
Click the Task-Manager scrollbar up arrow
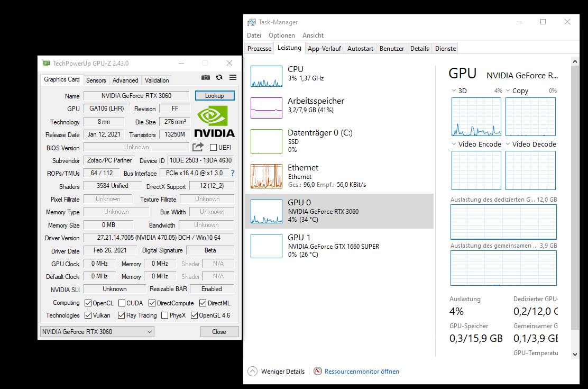(x=575, y=61)
